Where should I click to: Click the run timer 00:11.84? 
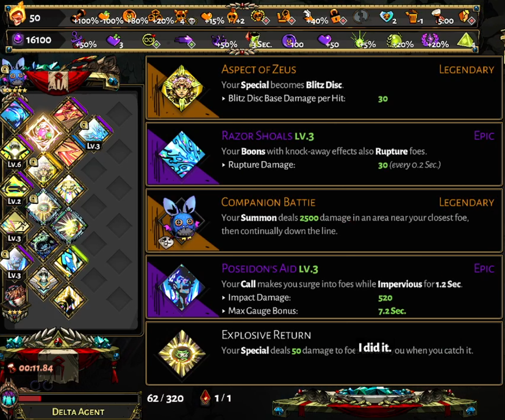coord(36,368)
